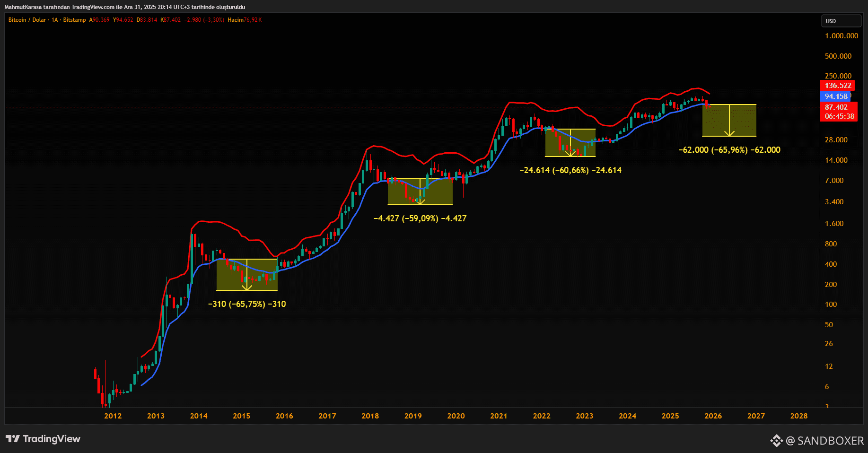Image resolution: width=868 pixels, height=453 pixels.
Task: Click the 250.000 price scale label
Action: [x=838, y=76]
